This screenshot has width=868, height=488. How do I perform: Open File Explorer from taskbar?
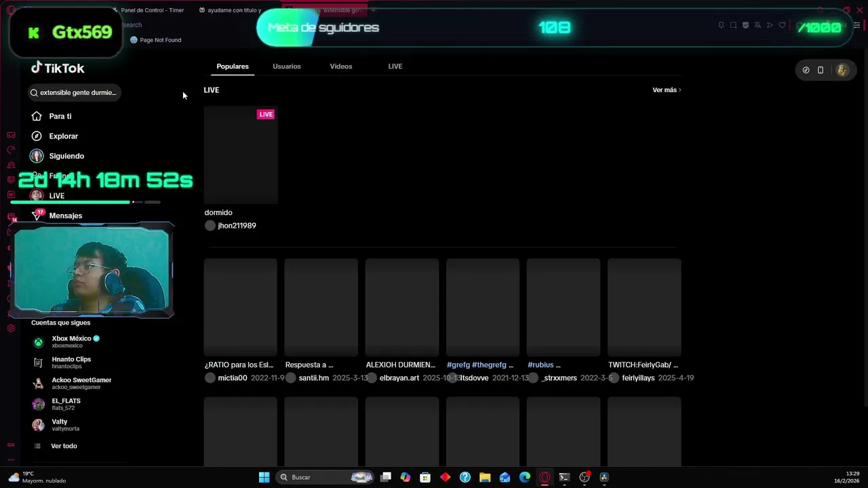485,477
